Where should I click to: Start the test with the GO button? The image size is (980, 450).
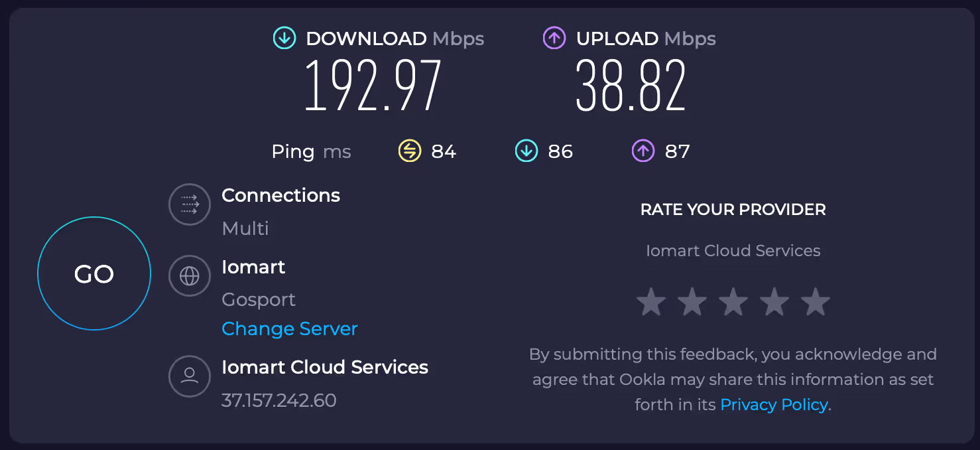pyautogui.click(x=94, y=273)
